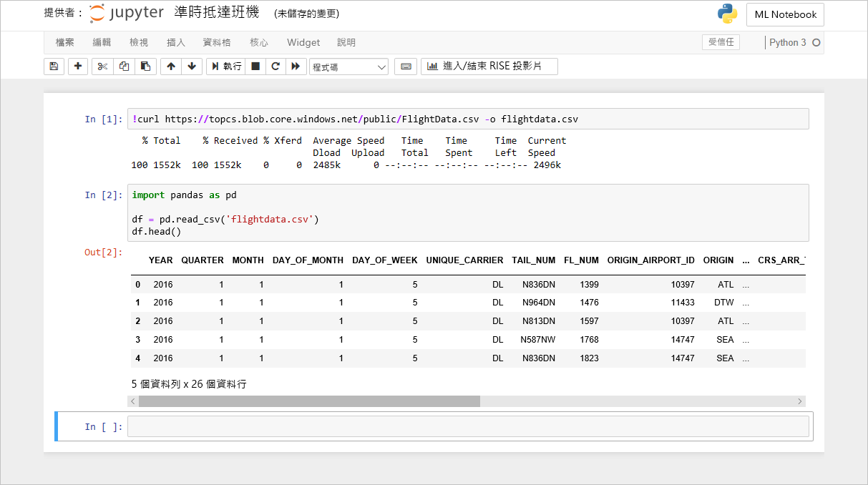
Task: Click the (未儲存的變更) status text
Action: (x=306, y=14)
